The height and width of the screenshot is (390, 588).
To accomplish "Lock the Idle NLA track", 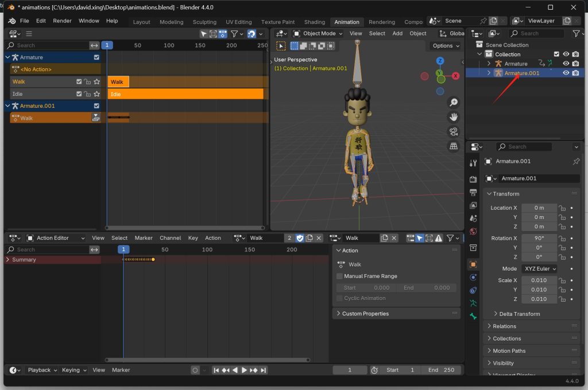I will (x=87, y=93).
